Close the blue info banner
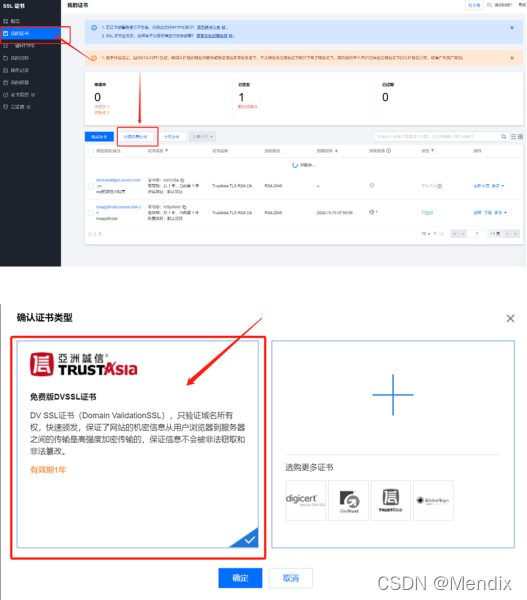 (x=512, y=28)
